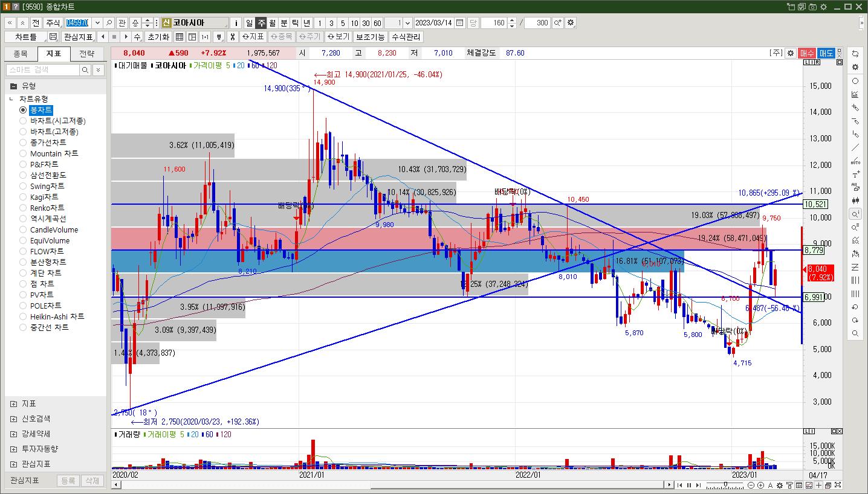Viewport: 868px width, 494px height.
Task: Expand the 지표 tree section
Action: (13, 403)
